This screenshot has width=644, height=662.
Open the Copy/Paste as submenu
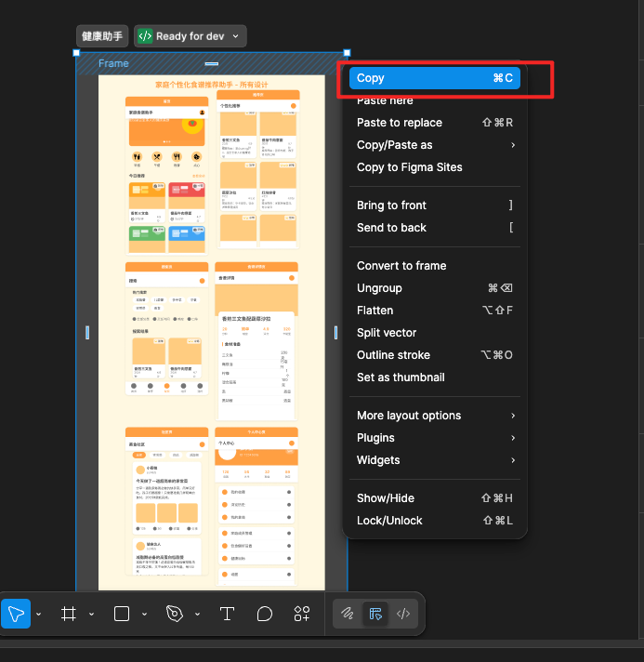435,145
